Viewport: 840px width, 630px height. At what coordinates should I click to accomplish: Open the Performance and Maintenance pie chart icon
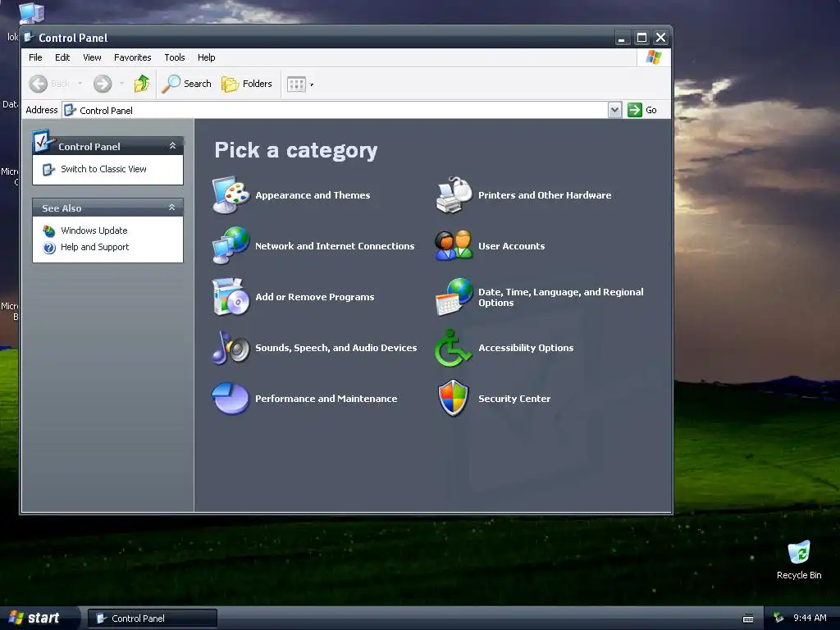(x=231, y=398)
